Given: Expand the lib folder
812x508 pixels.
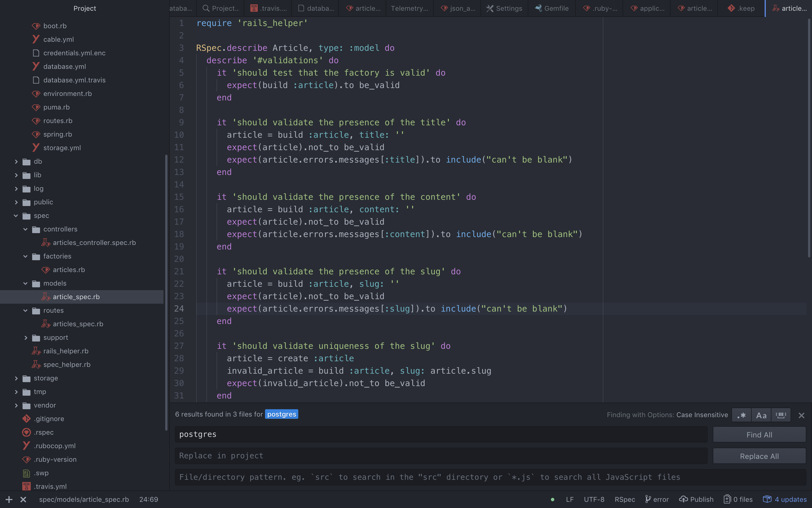Looking at the screenshot, I should click(x=16, y=175).
